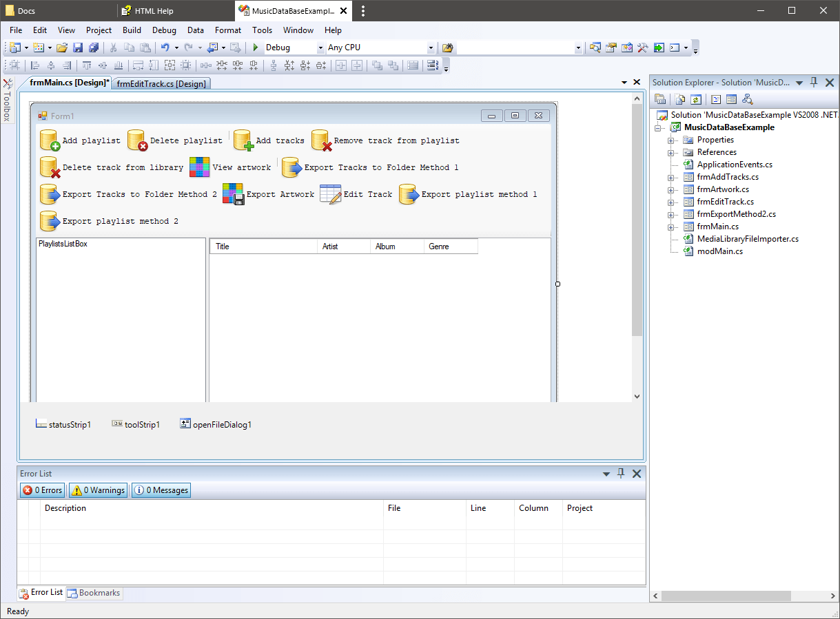The width and height of the screenshot is (840, 619).
Task: Open the Any CPU platform dropdown
Action: (x=431, y=48)
